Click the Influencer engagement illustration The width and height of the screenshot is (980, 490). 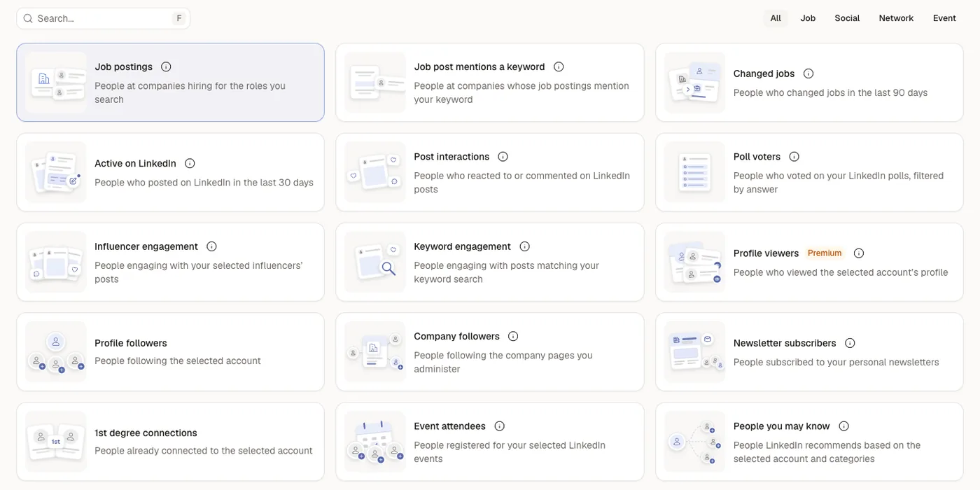pos(56,262)
